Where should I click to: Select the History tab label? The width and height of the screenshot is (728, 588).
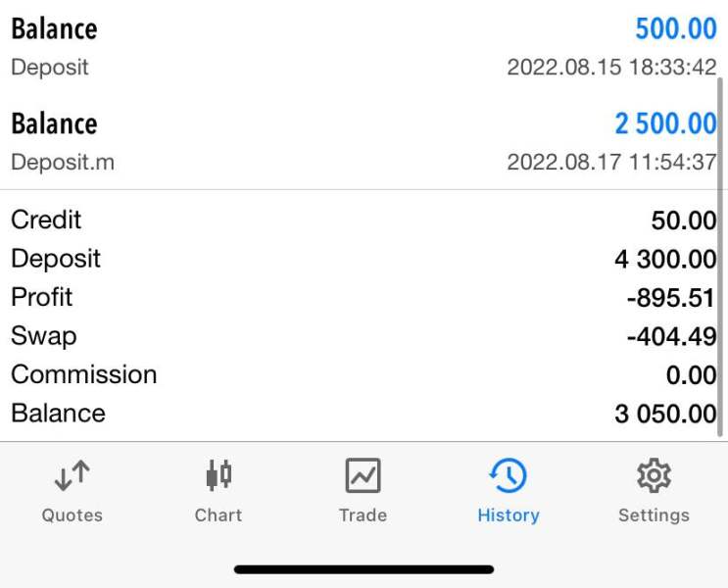coord(509,515)
